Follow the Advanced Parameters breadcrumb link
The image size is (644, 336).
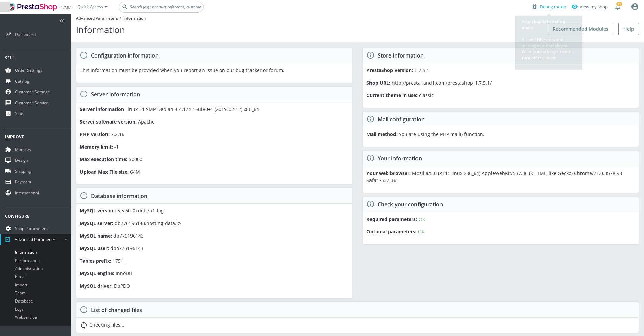[97, 18]
